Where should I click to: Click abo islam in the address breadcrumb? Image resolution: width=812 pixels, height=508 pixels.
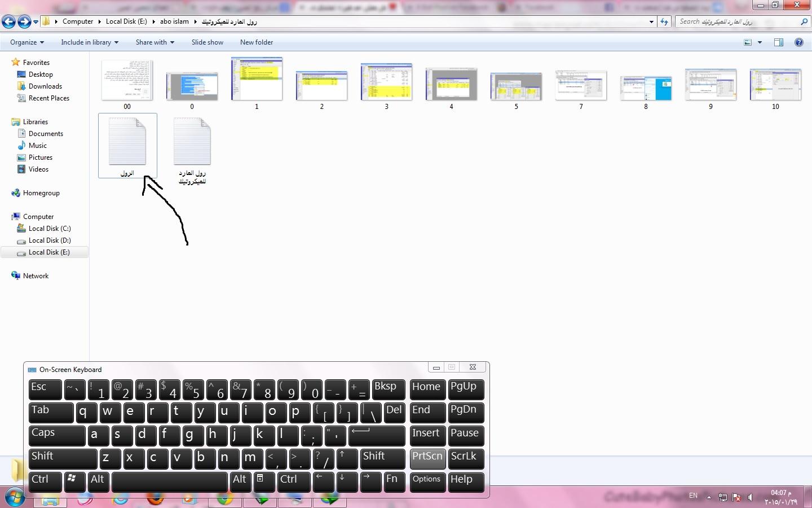click(174, 21)
